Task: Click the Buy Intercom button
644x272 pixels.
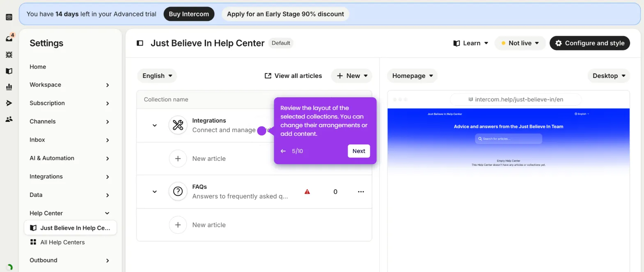Action: click(189, 14)
